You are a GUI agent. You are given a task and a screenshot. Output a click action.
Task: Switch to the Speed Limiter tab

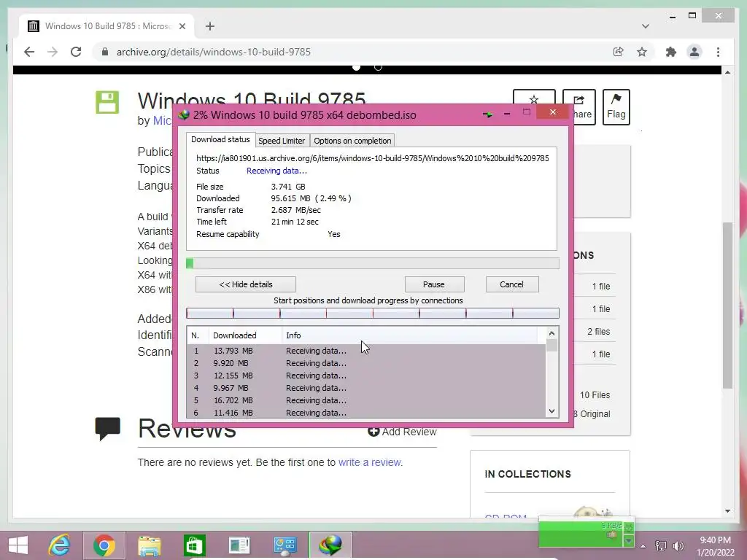point(282,141)
